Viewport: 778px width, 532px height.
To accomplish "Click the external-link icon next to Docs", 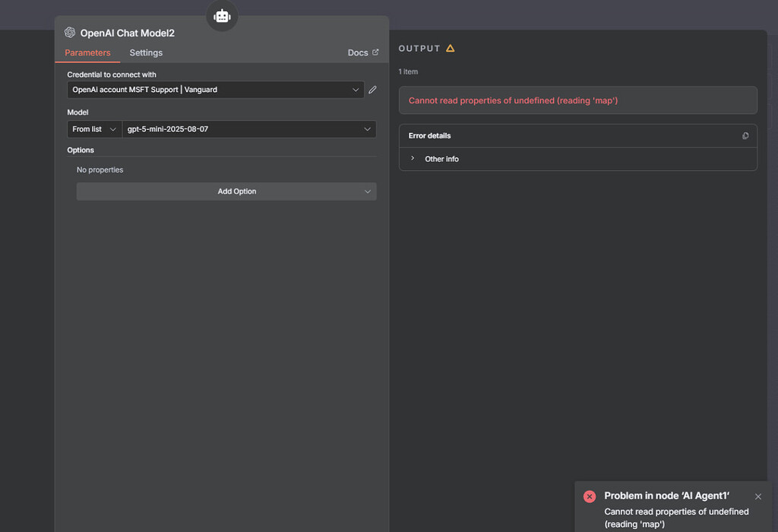I will coord(375,52).
